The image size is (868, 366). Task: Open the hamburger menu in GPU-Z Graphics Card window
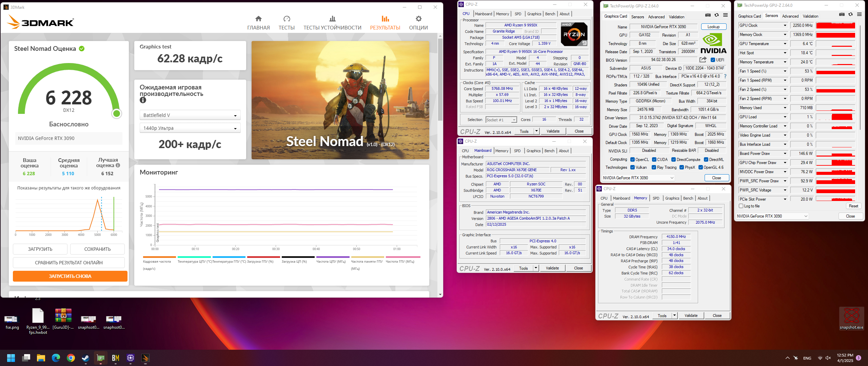pos(725,15)
